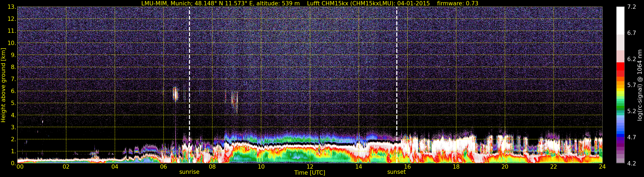Click the date 04-01-2015 in the title
644x177 pixels.
[413, 3]
